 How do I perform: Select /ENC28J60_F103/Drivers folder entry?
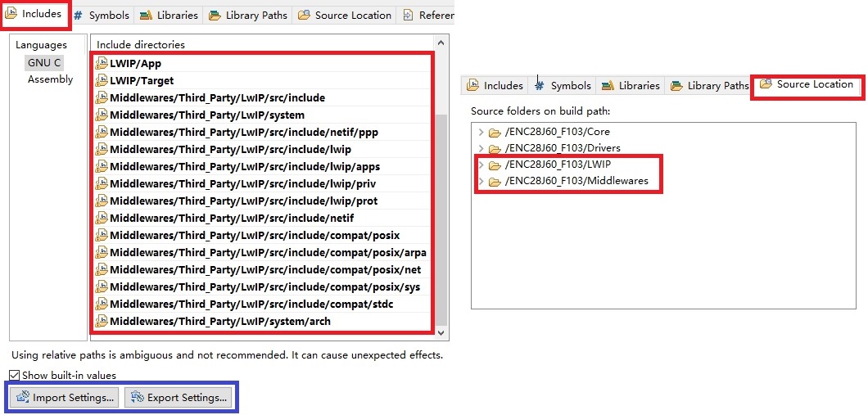tap(563, 148)
